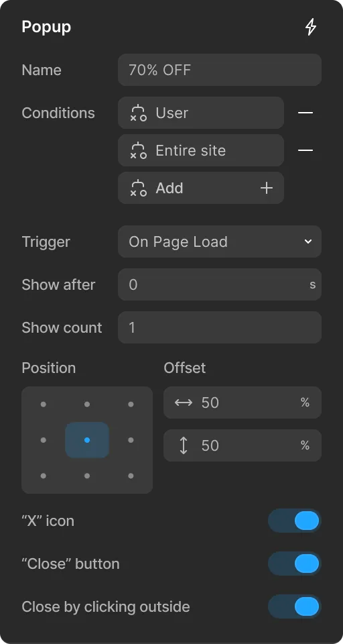Viewport: 343px width, 644px height.
Task: Click the Show after seconds field
Action: pos(220,284)
